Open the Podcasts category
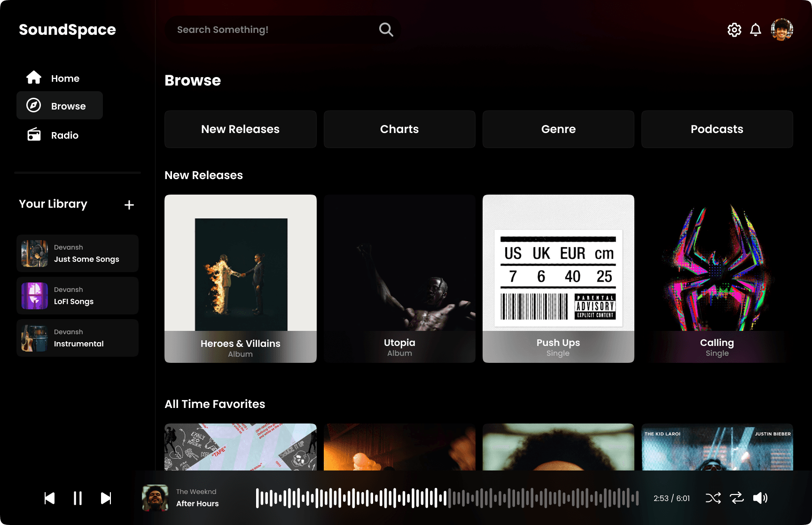 tap(717, 129)
